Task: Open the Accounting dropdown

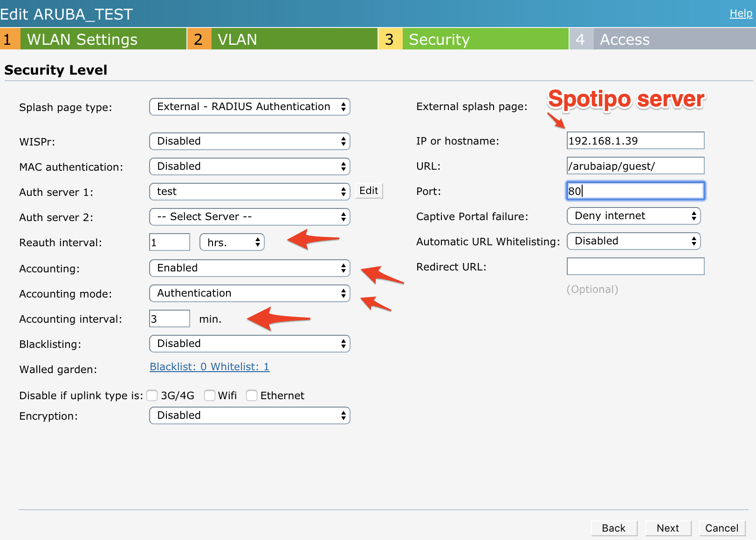Action: tap(249, 268)
